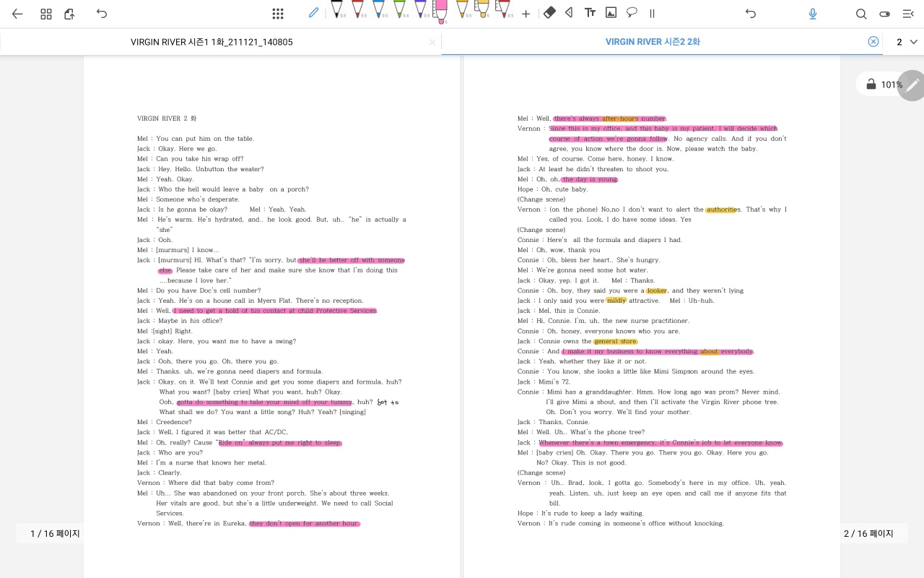This screenshot has height=578, width=924.
Task: Click the 'VIRGIN RIVER 2 화' heading
Action: pyautogui.click(x=167, y=118)
